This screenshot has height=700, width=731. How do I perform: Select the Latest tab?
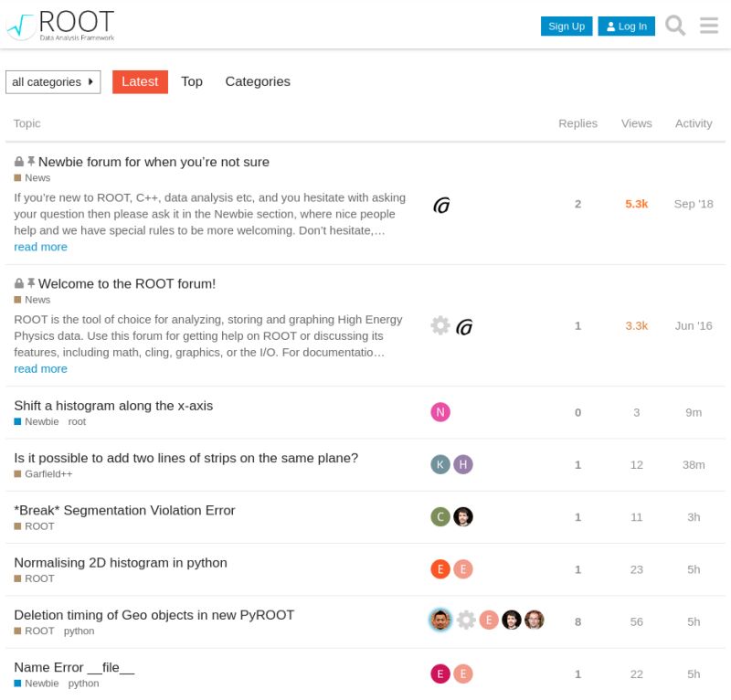pos(140,81)
